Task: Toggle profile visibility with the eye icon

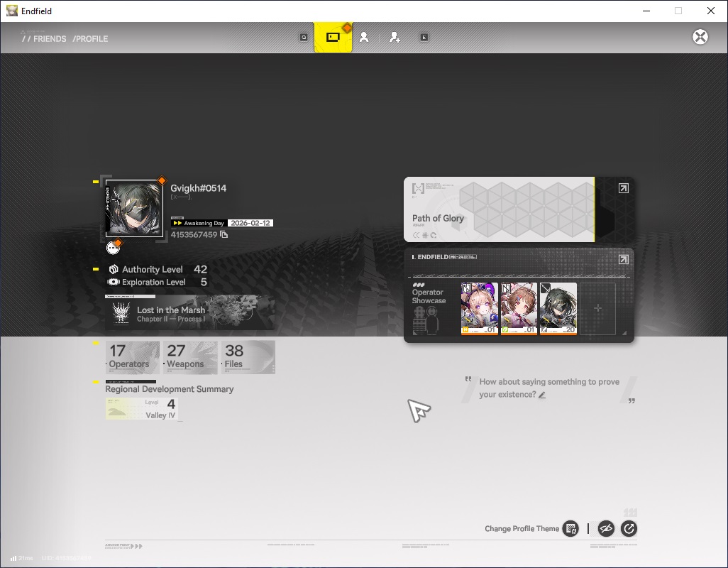Action: click(x=606, y=528)
